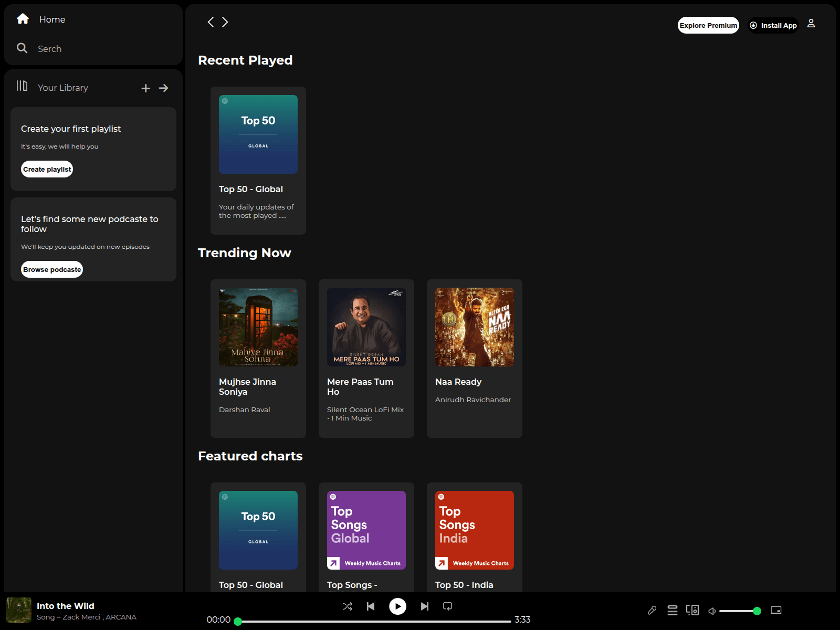Click the download icon in Install App
This screenshot has width=840, height=630.
(753, 25)
